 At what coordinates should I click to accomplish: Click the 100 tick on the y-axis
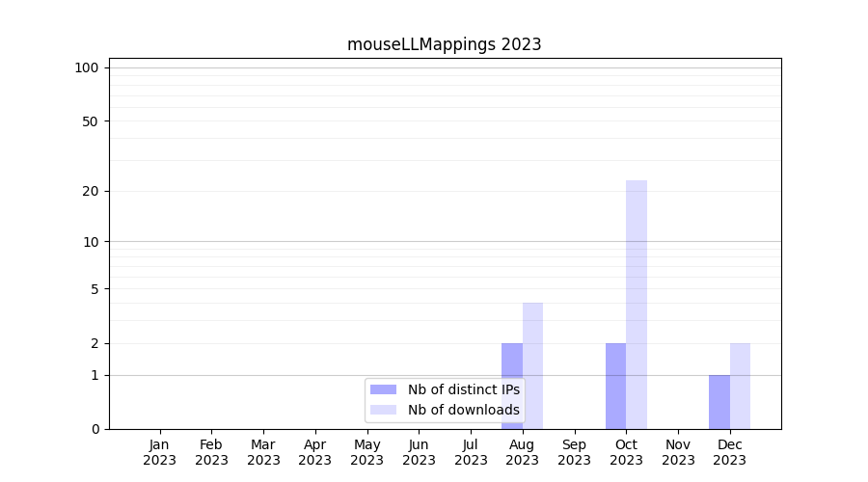(x=87, y=67)
